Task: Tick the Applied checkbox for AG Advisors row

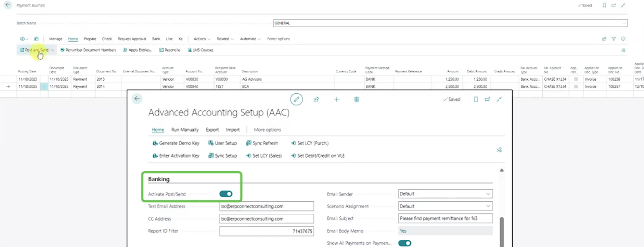Action: coord(576,79)
